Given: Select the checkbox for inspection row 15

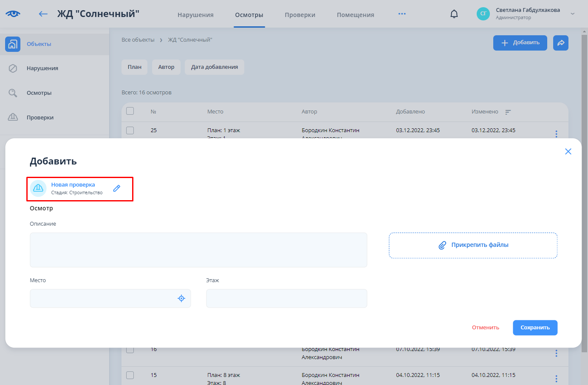Looking at the screenshot, I should tap(130, 375).
